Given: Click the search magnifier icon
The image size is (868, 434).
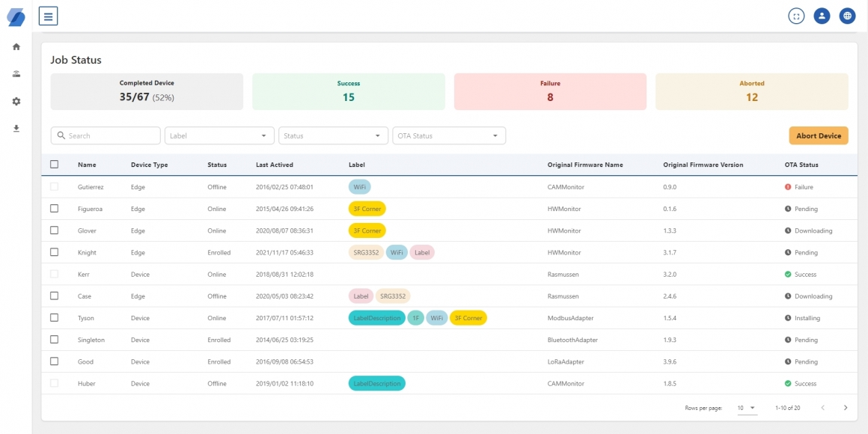Looking at the screenshot, I should pos(61,135).
